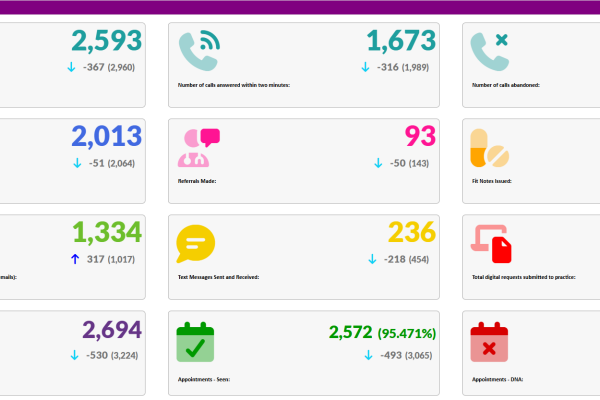Screen dimensions: 600x400
Task: Click the Fit Notes pills icon
Action: click(x=490, y=148)
